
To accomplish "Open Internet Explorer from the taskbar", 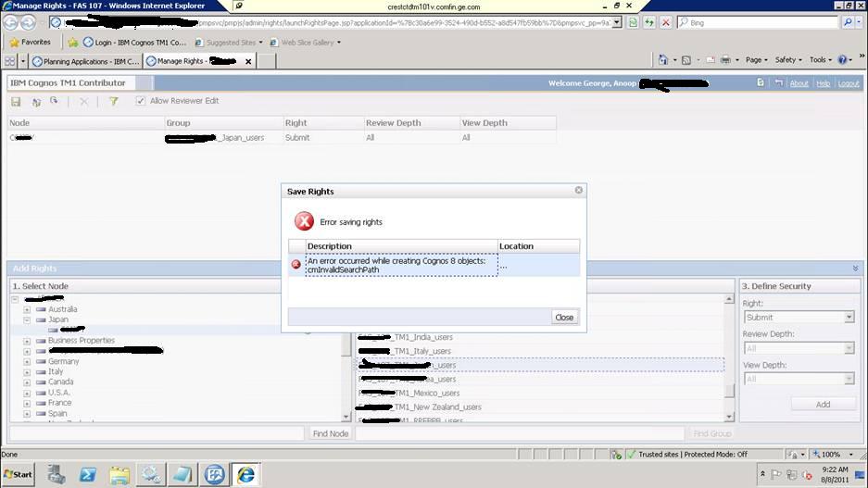I will (x=245, y=475).
